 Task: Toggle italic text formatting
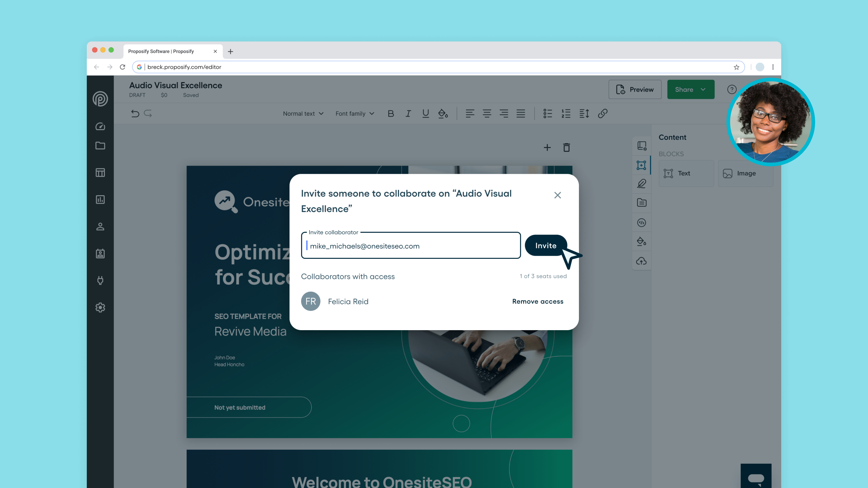tap(408, 114)
